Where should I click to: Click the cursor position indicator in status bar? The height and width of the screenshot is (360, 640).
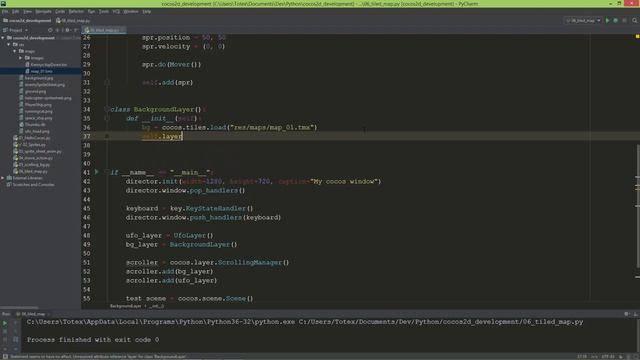(582, 357)
